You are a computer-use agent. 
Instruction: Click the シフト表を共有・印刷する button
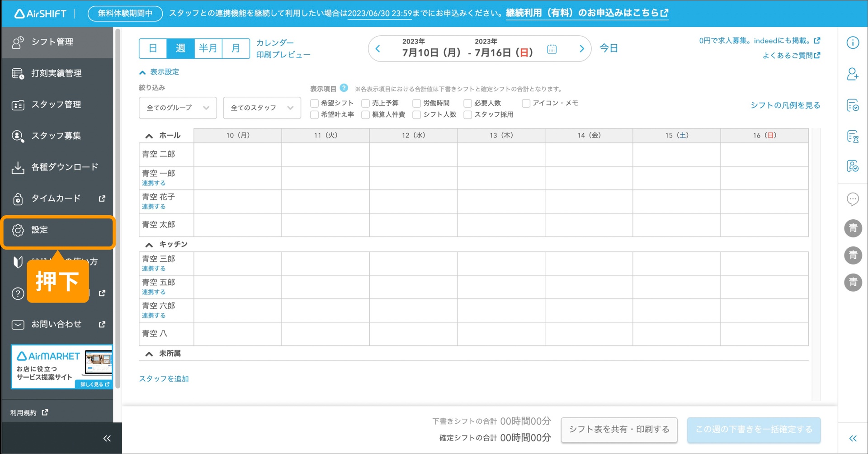619,430
